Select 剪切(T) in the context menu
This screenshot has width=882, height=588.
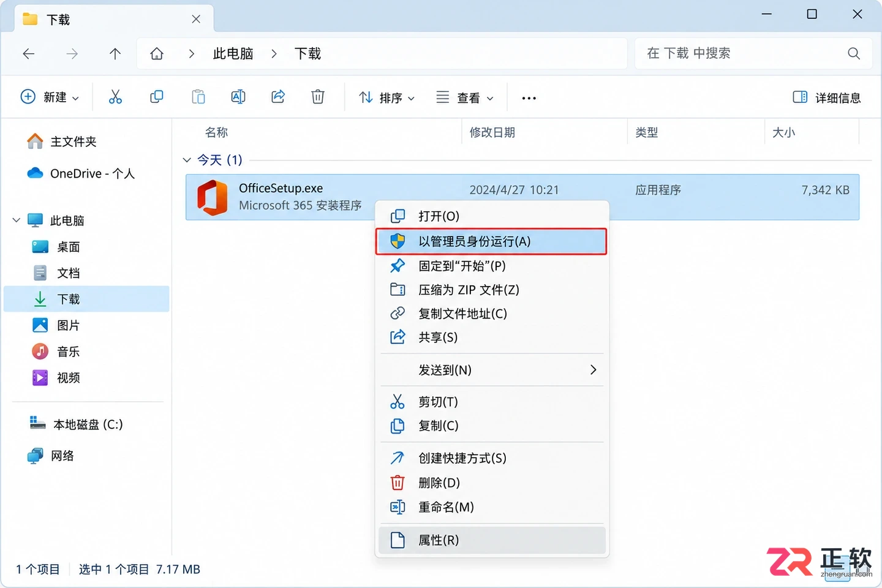click(x=492, y=402)
